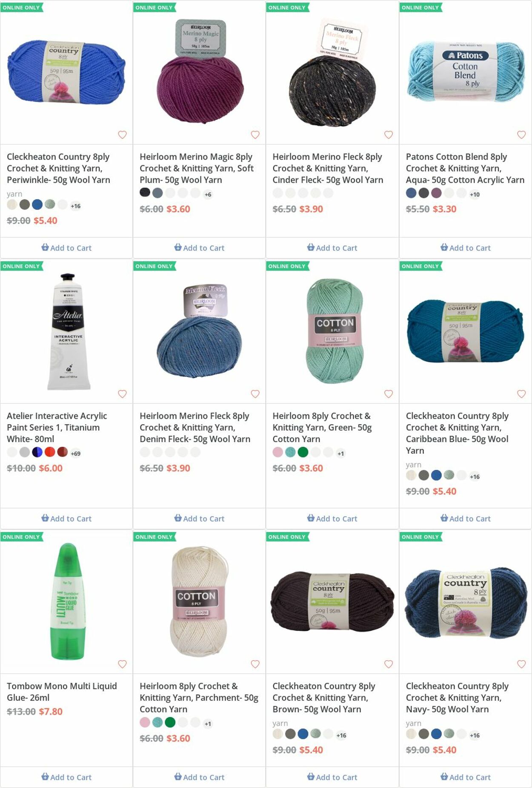Select black swatch for Merino Magic yarn
Screen dimensions: 532x788
point(145,193)
